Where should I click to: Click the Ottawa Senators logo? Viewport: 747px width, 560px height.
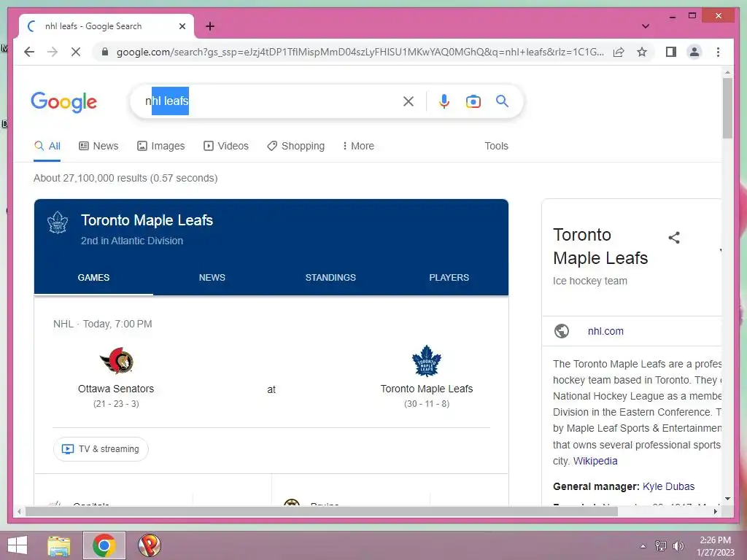pos(116,361)
